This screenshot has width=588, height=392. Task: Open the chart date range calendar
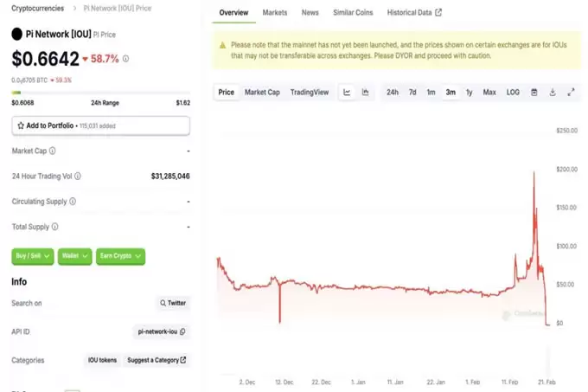(534, 93)
